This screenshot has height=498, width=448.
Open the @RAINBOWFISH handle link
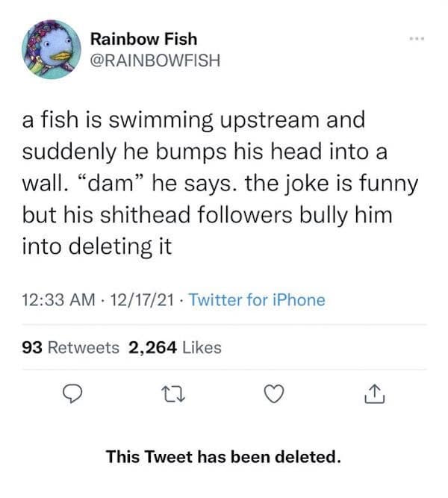coord(155,60)
